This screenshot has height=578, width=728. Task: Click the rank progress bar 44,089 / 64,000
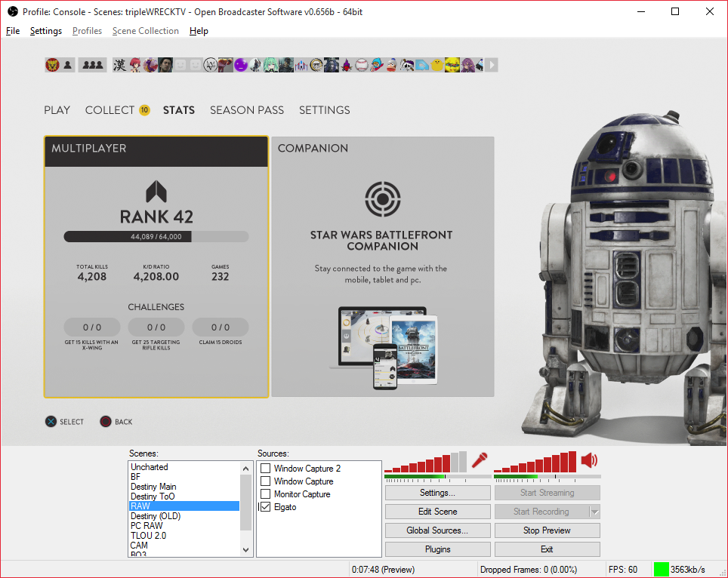tap(156, 237)
